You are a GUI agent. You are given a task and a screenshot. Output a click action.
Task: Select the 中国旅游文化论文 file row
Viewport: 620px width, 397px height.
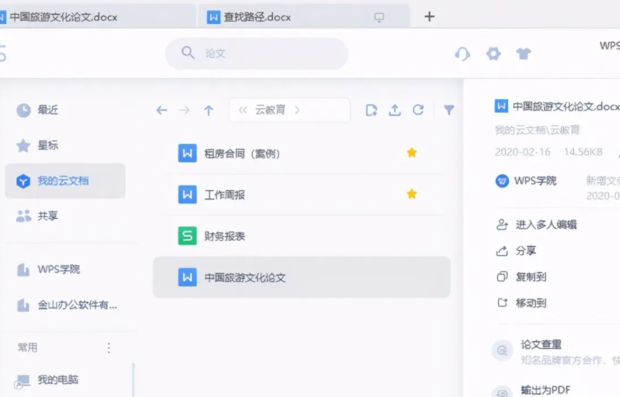(301, 277)
